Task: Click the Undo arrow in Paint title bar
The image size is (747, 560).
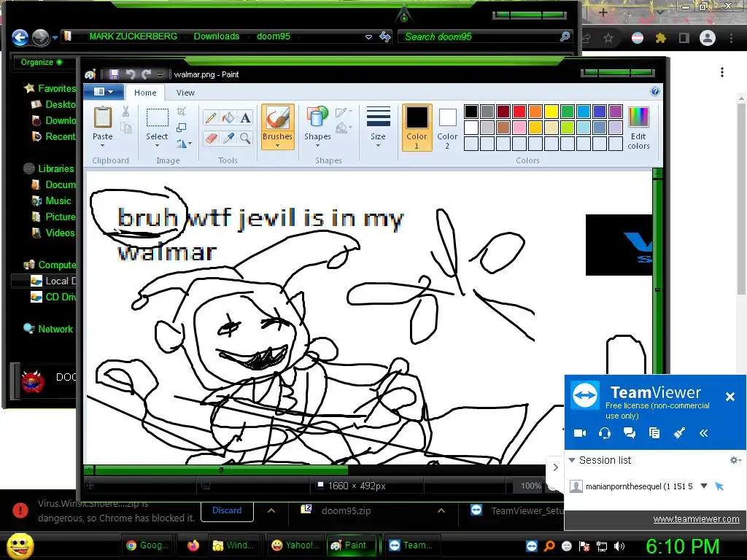Action: coord(131,74)
